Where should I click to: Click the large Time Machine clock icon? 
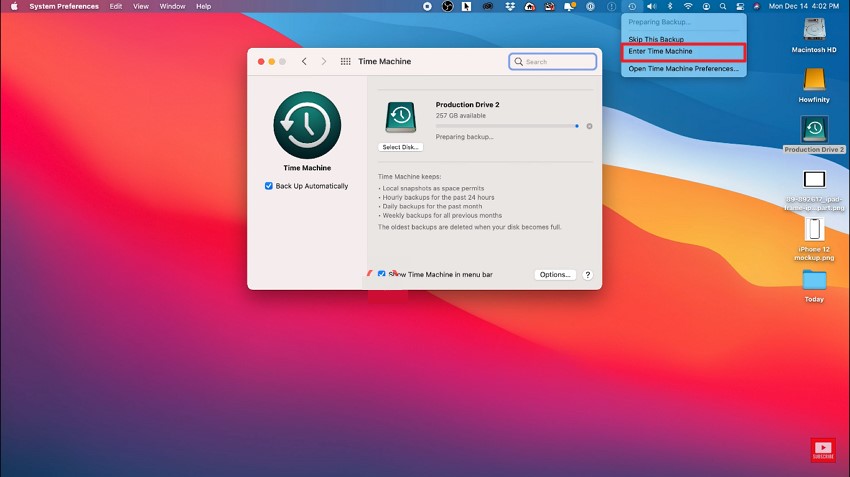[307, 125]
